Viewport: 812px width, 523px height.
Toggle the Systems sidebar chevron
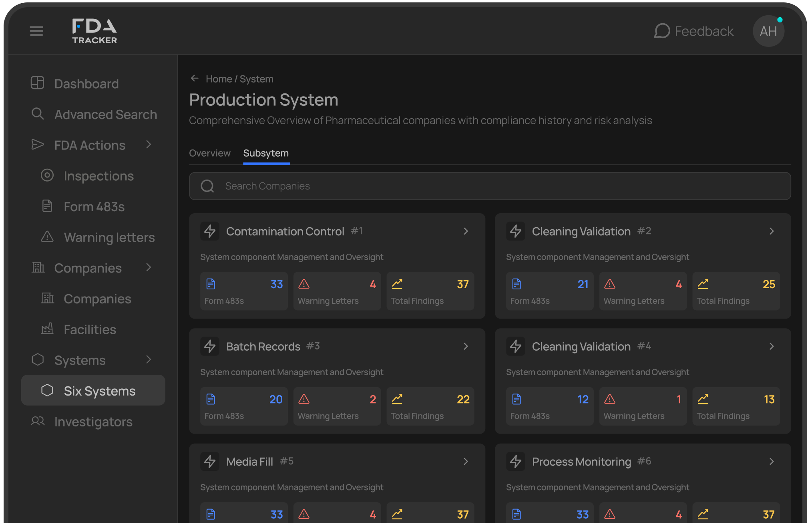tap(149, 359)
